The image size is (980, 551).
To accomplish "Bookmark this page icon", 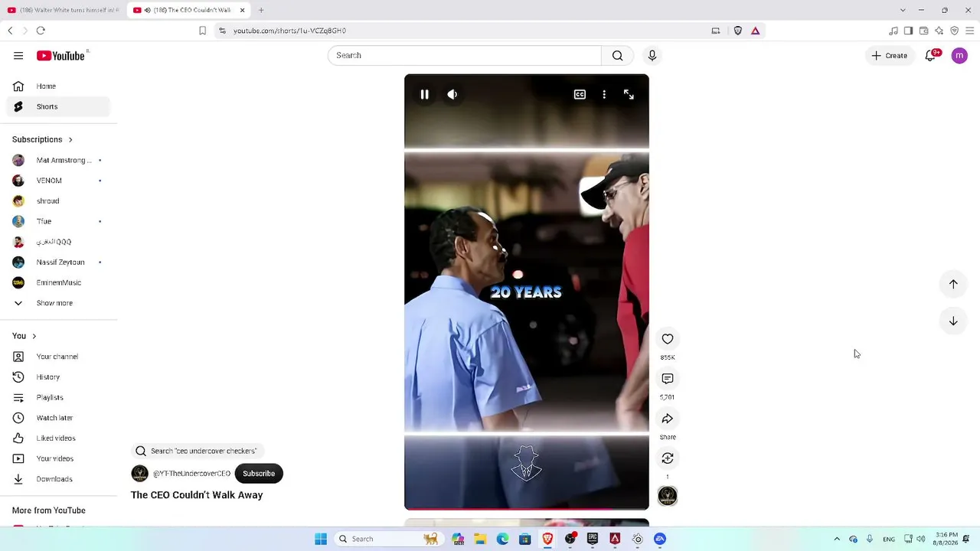I will 202,31.
